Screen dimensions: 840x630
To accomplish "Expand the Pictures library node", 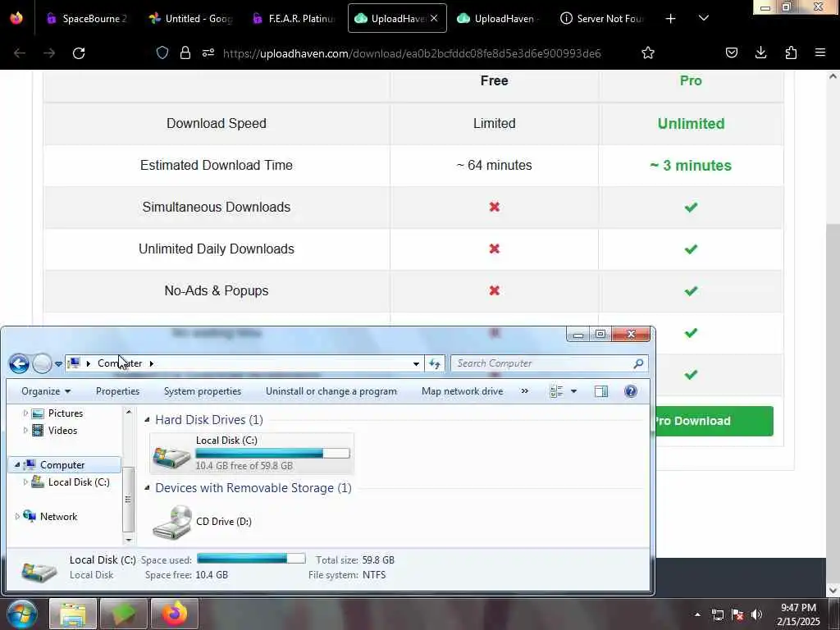I will click(x=25, y=413).
